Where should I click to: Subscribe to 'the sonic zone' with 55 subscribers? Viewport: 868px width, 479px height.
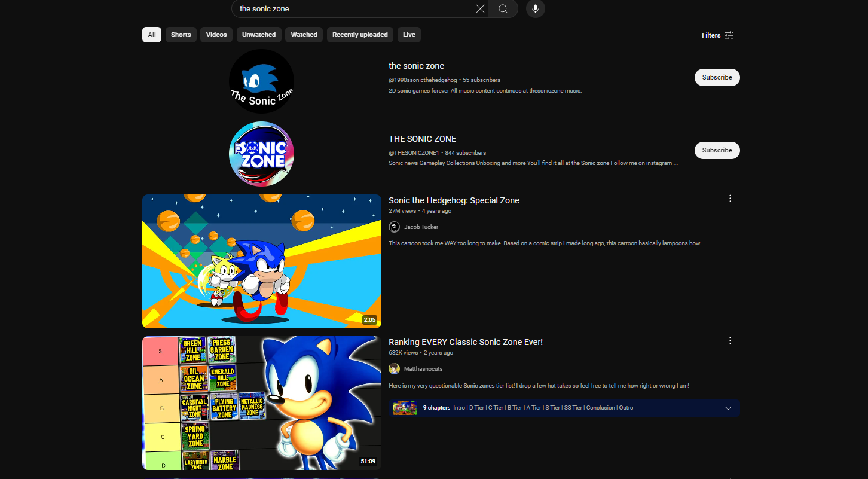click(717, 77)
